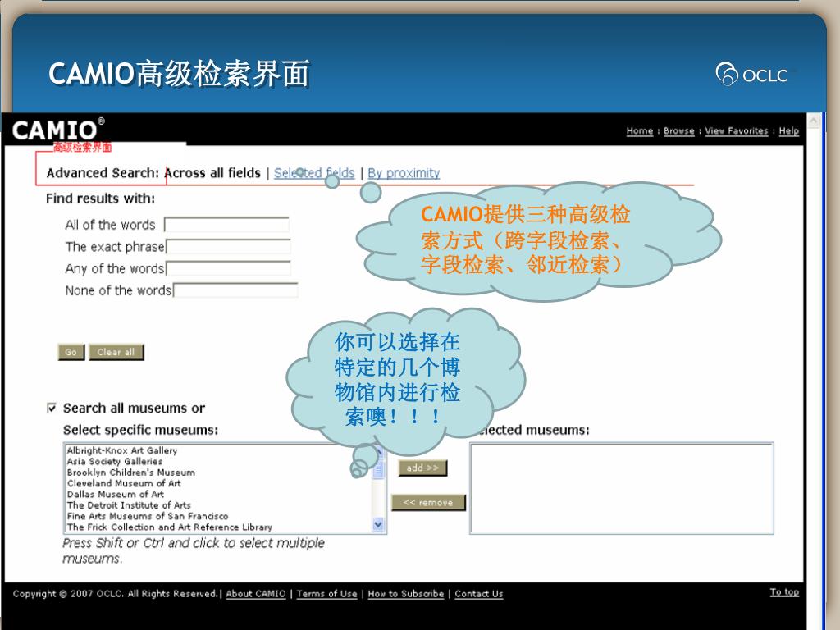Open the About CAMIO link
Image resolution: width=840 pixels, height=630 pixels.
click(256, 594)
